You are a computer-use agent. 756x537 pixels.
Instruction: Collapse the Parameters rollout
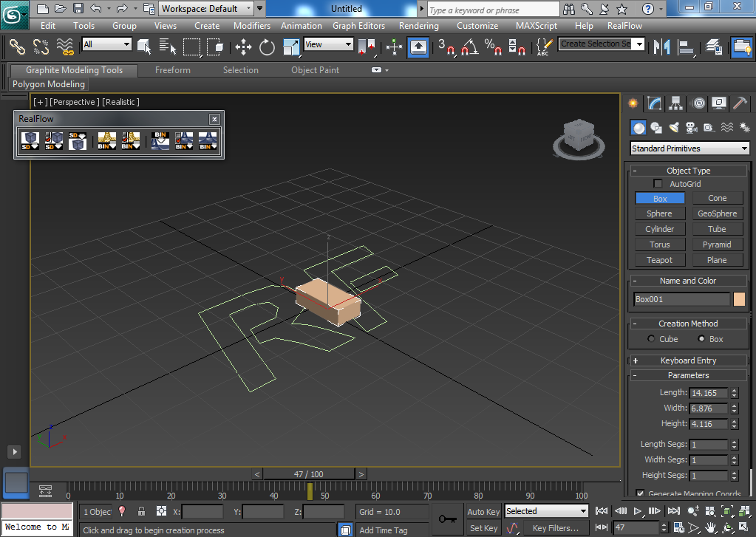(688, 375)
